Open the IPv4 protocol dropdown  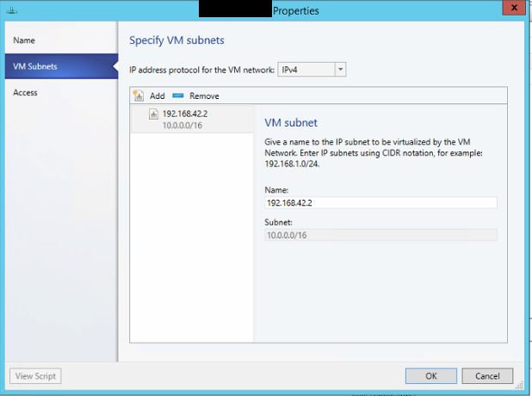coord(305,70)
